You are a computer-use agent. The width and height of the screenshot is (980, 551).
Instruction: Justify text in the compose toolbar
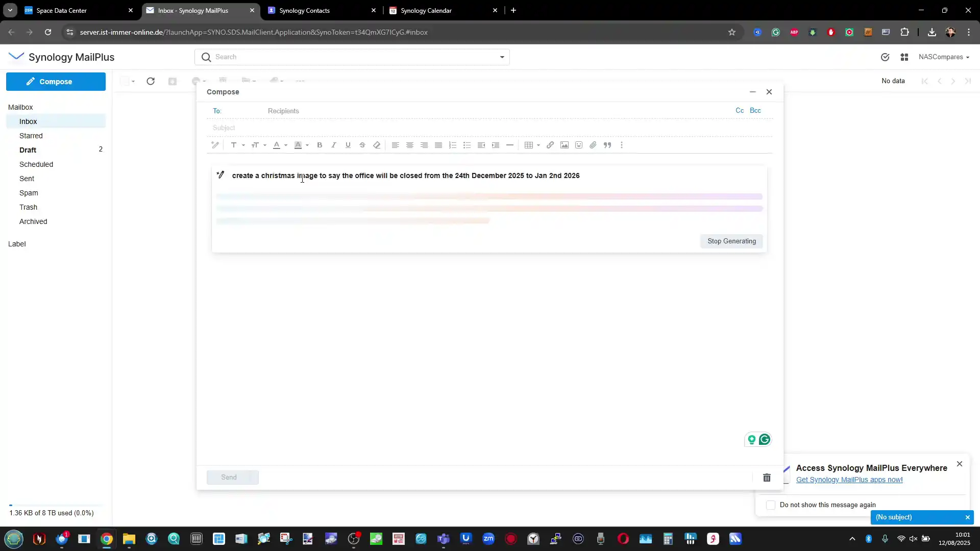pyautogui.click(x=438, y=145)
